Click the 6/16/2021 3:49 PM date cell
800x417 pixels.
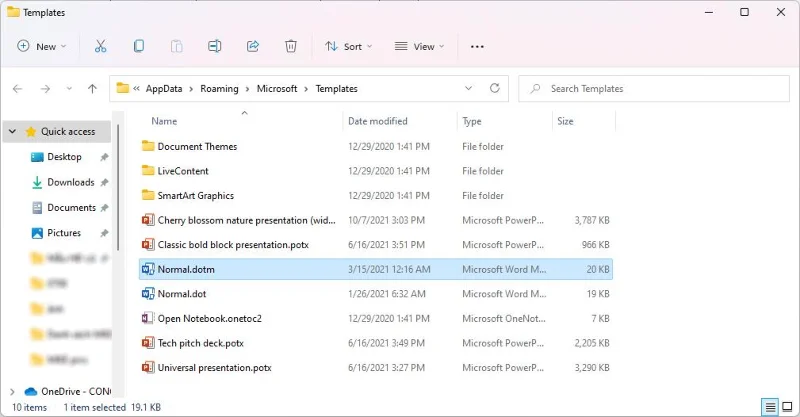[386, 343]
